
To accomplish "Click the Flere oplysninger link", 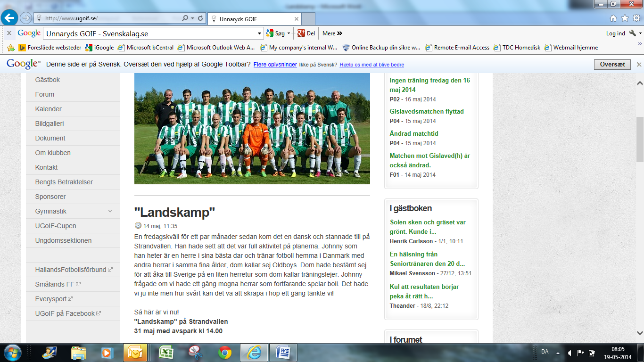I will (x=275, y=65).
